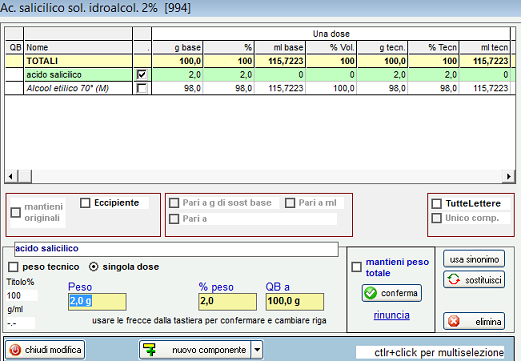Click the horizontal scrollbar thumb

25,176
